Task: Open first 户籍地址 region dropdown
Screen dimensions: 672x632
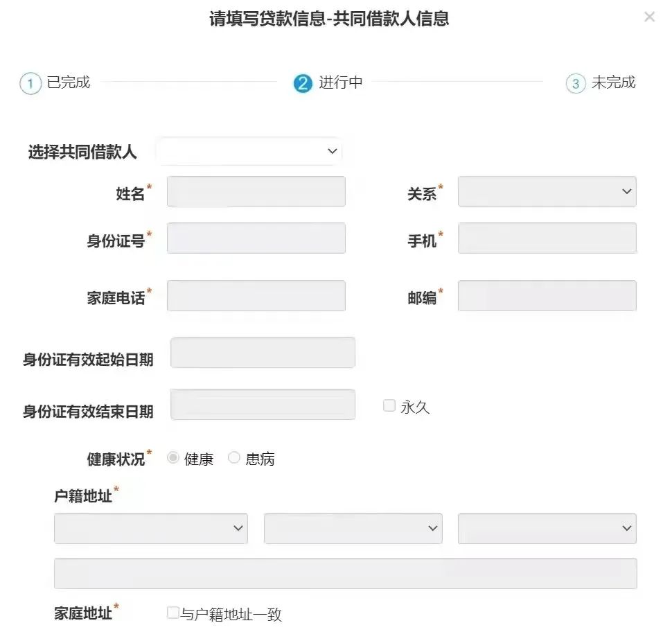Action: [x=150, y=528]
